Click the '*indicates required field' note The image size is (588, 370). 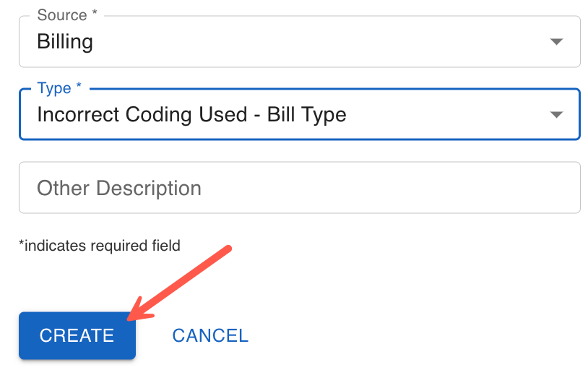(100, 246)
